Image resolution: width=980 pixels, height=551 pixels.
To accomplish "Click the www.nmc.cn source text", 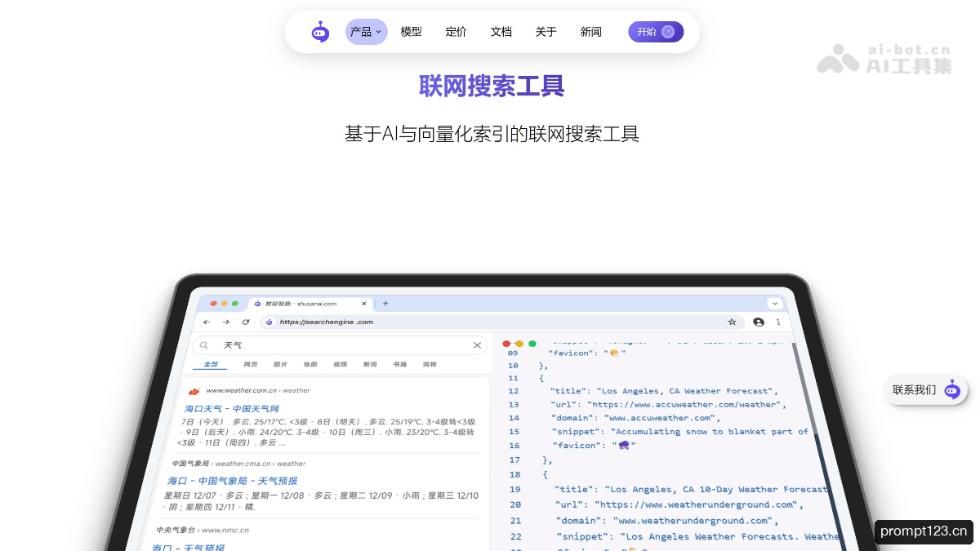I will pos(225,530).
